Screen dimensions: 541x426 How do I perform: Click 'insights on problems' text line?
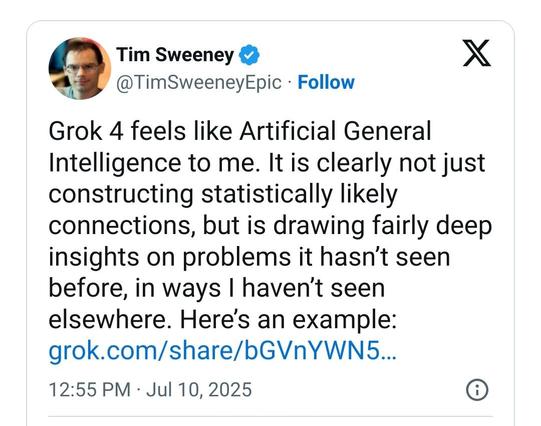[x=170, y=257]
